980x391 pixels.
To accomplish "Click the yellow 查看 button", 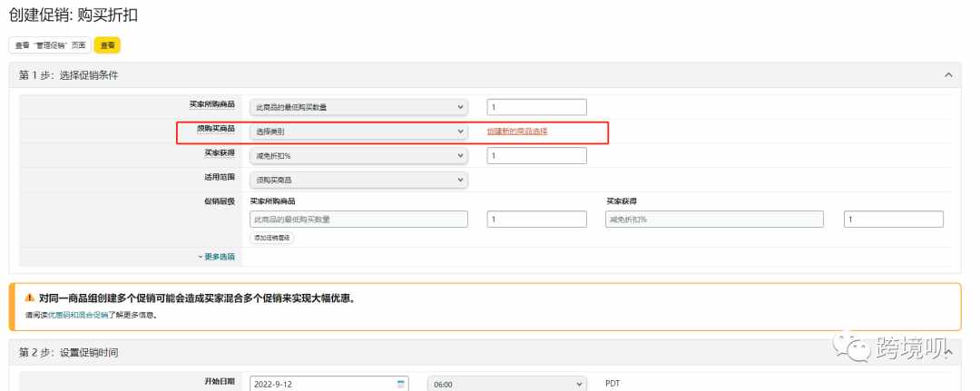I will 107,45.
